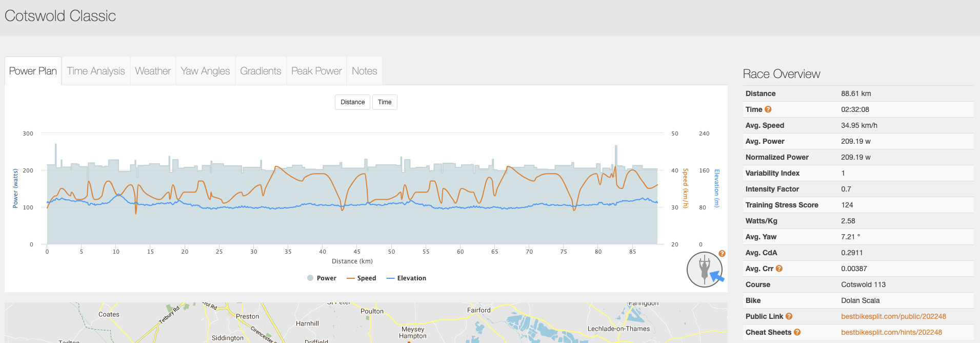The width and height of the screenshot is (980, 343).
Task: Select the Avg. Power value 209.19 w
Action: pyautogui.click(x=856, y=141)
